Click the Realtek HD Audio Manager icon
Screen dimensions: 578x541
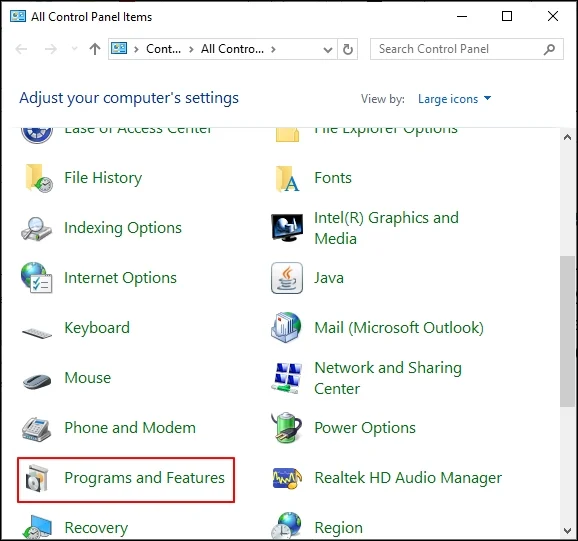(x=287, y=478)
